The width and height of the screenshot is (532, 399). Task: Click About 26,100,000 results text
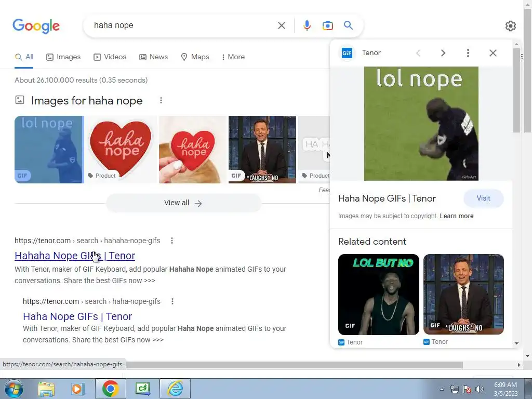81,81
